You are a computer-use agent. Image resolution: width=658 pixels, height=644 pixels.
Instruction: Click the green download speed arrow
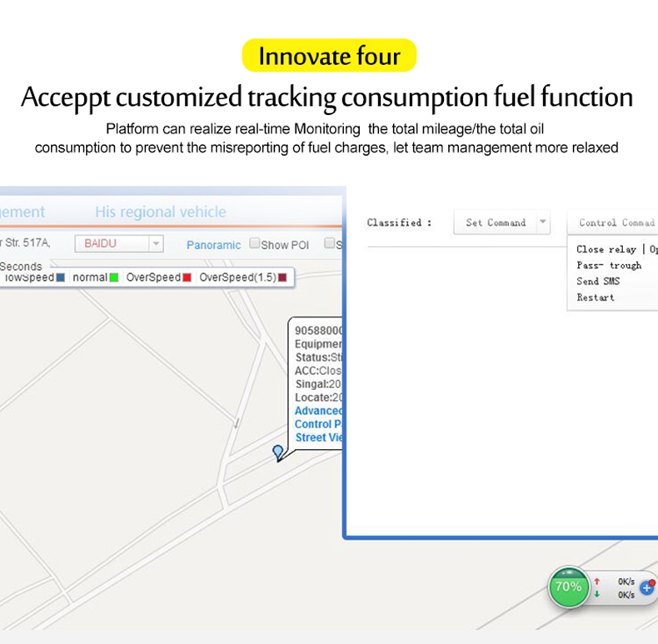[x=596, y=594]
